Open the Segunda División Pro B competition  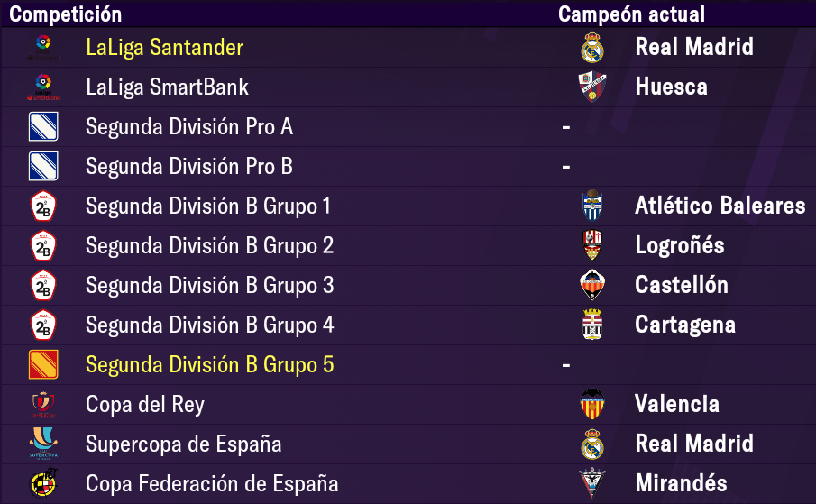189,167
